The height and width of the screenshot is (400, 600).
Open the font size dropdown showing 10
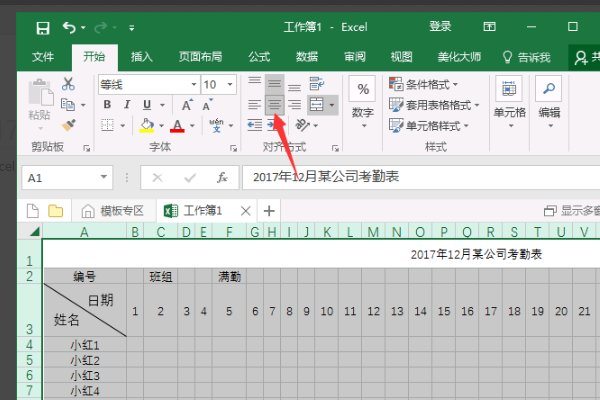218,85
